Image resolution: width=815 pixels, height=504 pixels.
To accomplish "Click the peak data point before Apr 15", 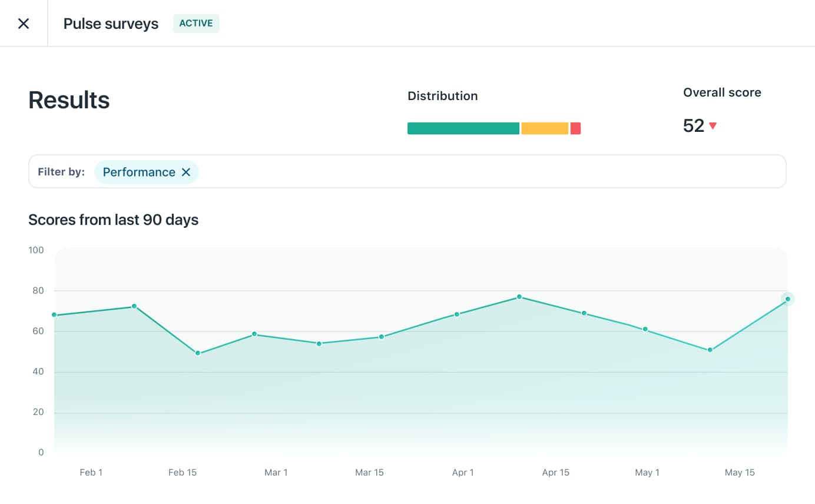I will tap(519, 297).
